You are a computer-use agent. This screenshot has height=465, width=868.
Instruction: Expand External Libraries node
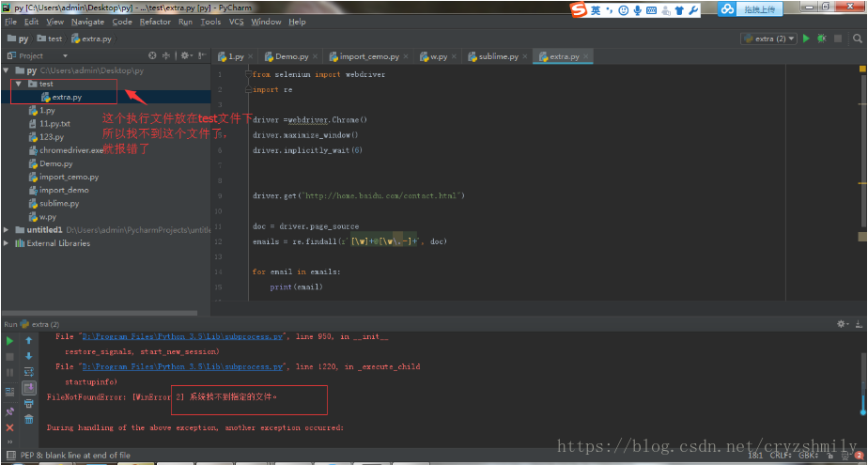(x=6, y=243)
